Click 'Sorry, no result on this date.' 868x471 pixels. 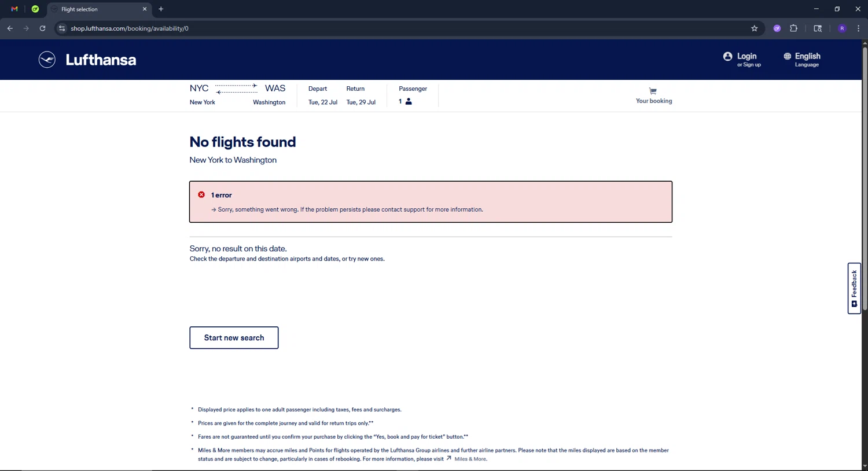click(x=238, y=249)
